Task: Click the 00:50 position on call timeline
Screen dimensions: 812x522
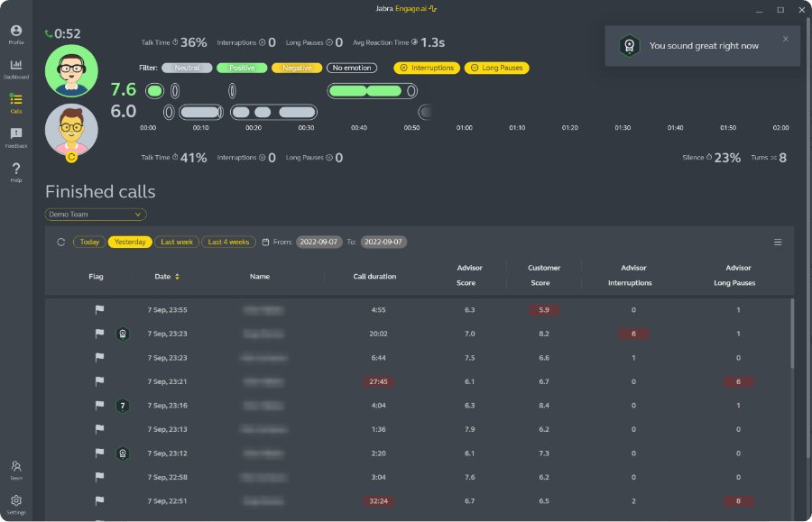Action: (411, 128)
